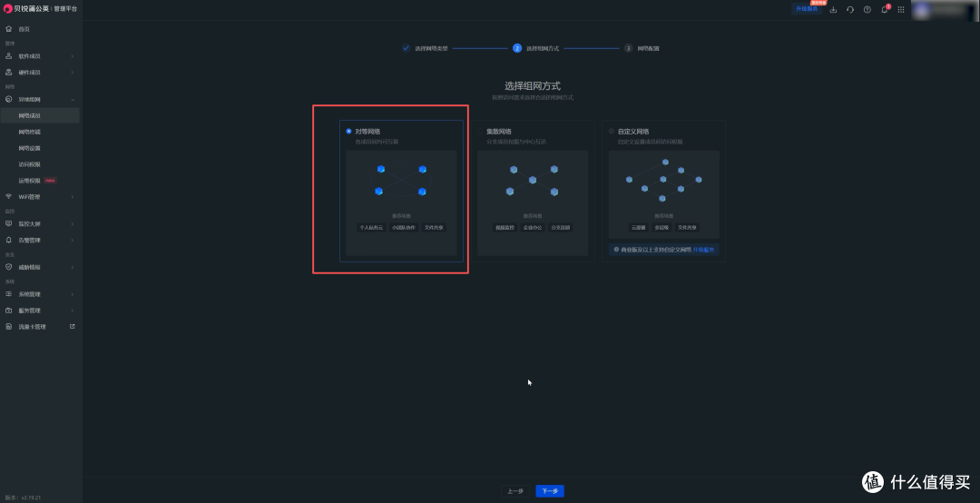
Task: Click the 系统管理 sliders icon
Action: coord(9,294)
